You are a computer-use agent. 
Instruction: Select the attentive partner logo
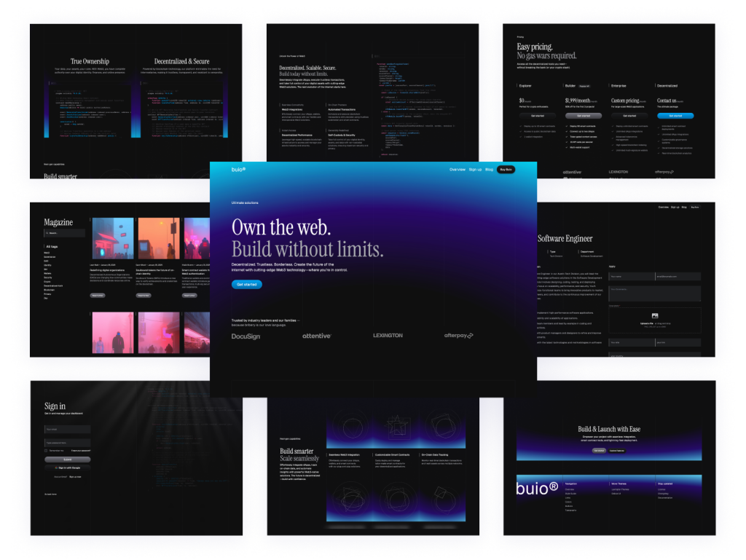point(316,335)
